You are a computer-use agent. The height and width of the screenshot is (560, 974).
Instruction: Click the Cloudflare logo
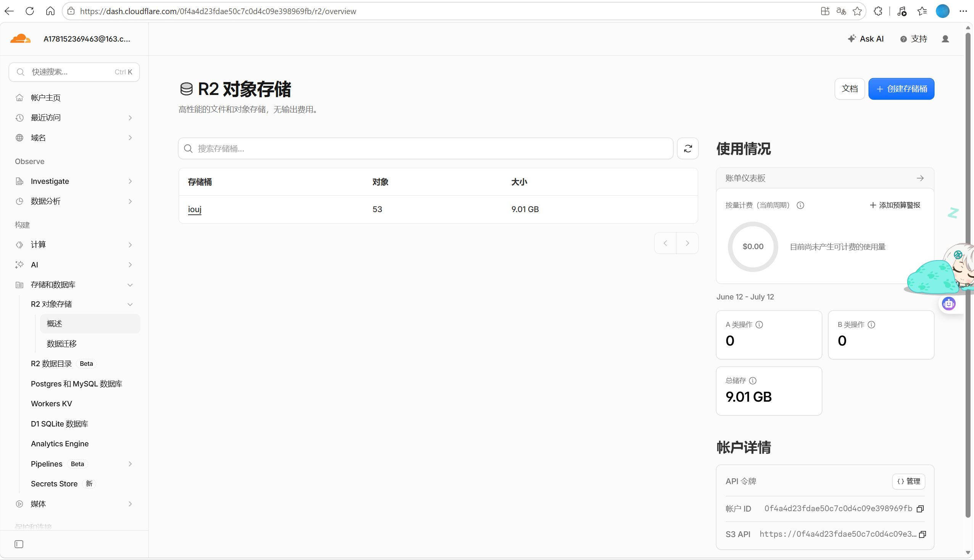point(20,39)
